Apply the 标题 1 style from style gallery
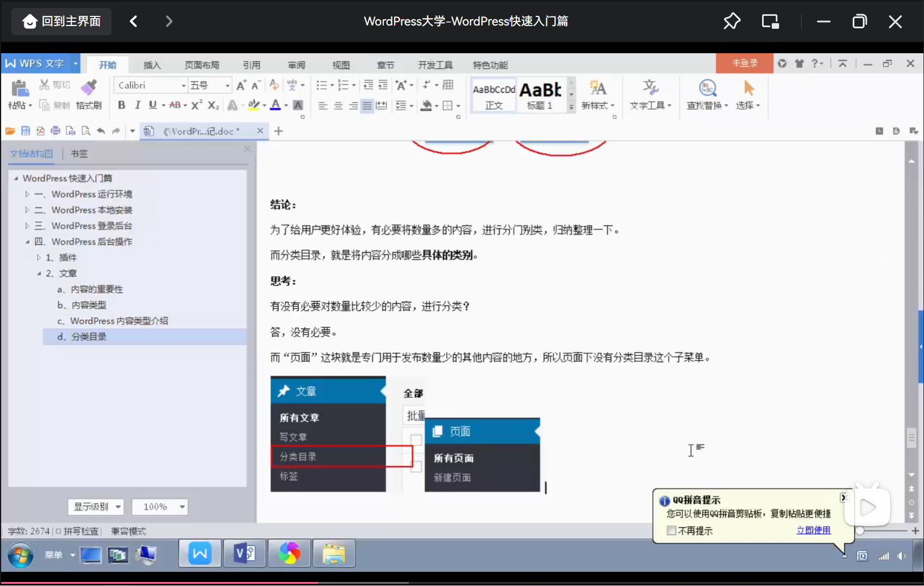The height and width of the screenshot is (586, 924). click(x=540, y=95)
